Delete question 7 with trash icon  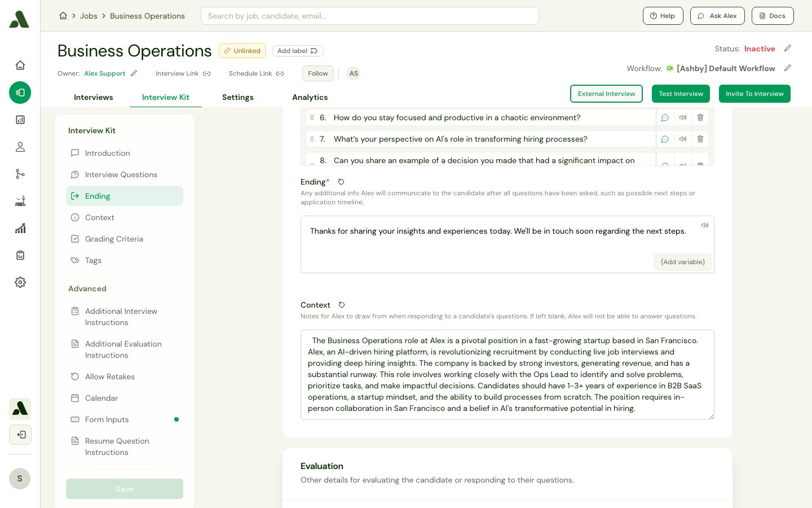tap(700, 139)
